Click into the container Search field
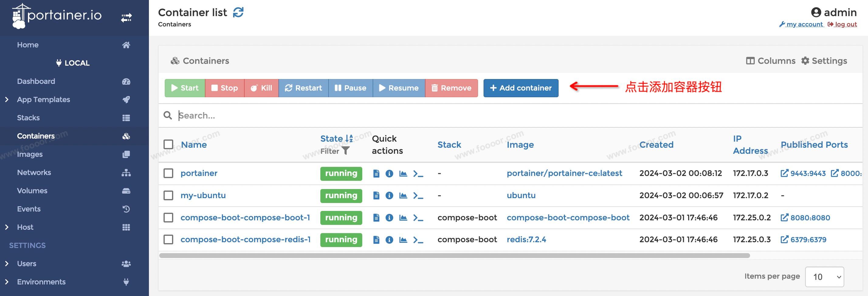Screen dimensions: 868x296 tap(404, 115)
